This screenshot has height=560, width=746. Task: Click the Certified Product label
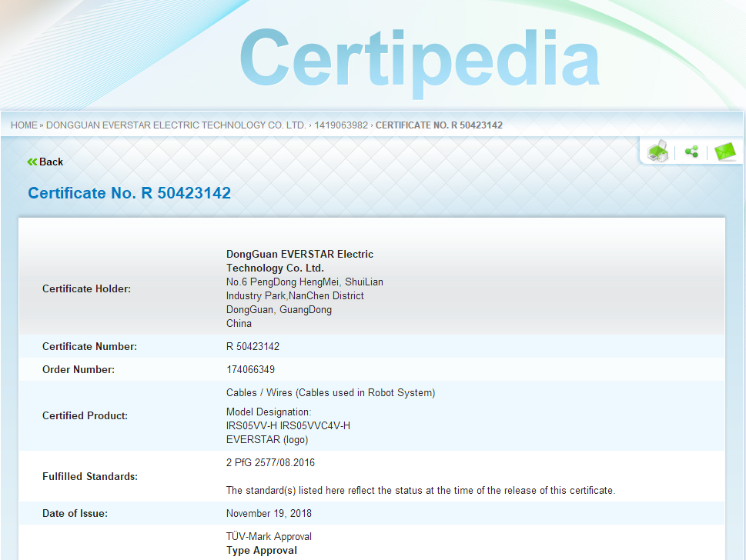(85, 415)
